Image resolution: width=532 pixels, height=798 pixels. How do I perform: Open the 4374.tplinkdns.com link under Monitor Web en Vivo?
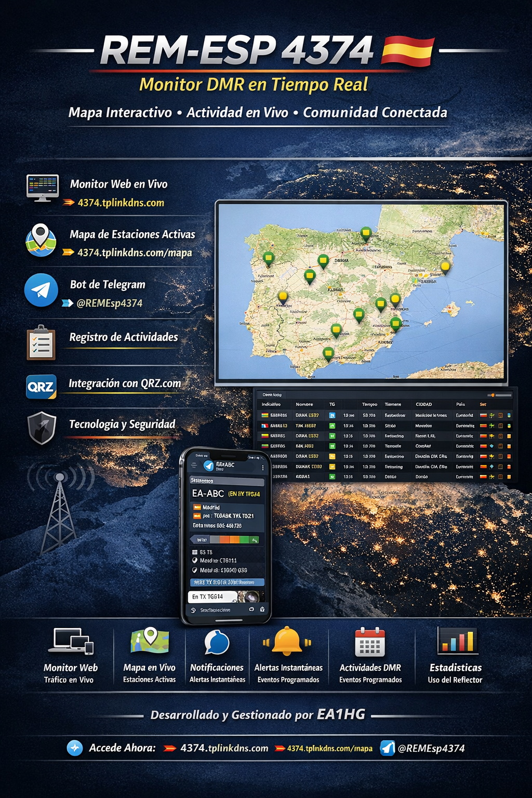pyautogui.click(x=121, y=203)
